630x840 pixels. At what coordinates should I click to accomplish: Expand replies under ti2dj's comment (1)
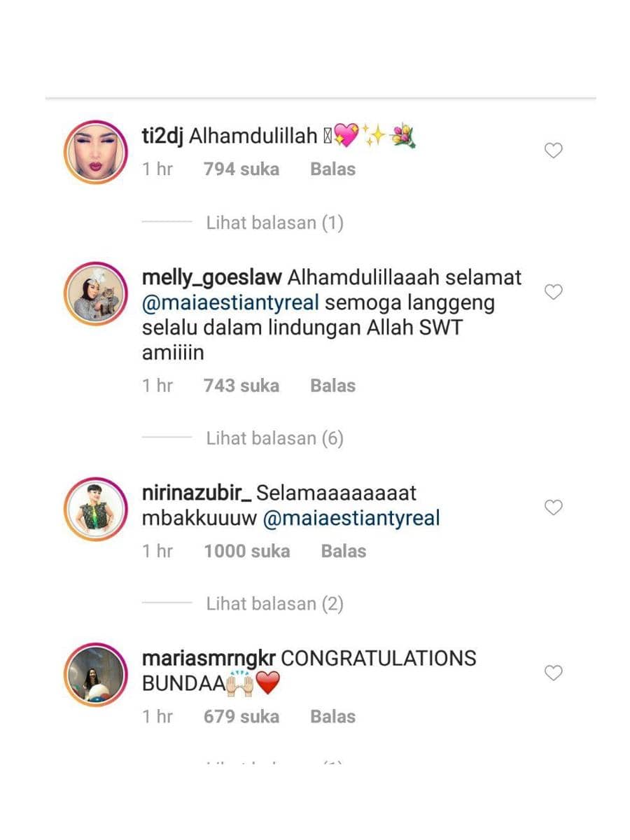point(274,223)
